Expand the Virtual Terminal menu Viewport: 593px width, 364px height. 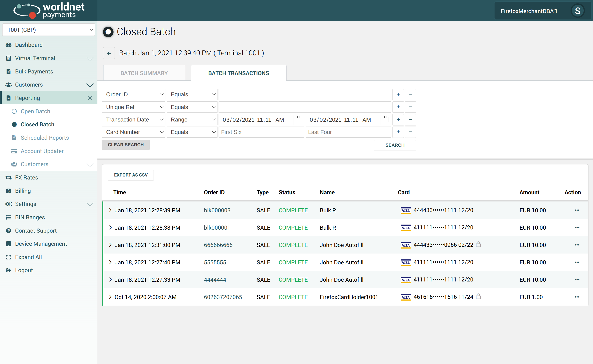(x=90, y=58)
